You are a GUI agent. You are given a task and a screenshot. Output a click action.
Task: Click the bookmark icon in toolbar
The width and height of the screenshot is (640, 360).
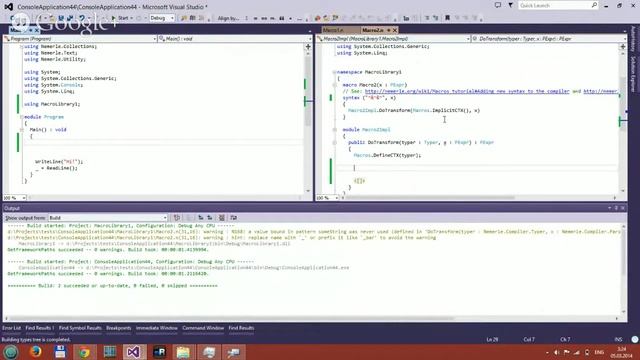tap(447, 18)
